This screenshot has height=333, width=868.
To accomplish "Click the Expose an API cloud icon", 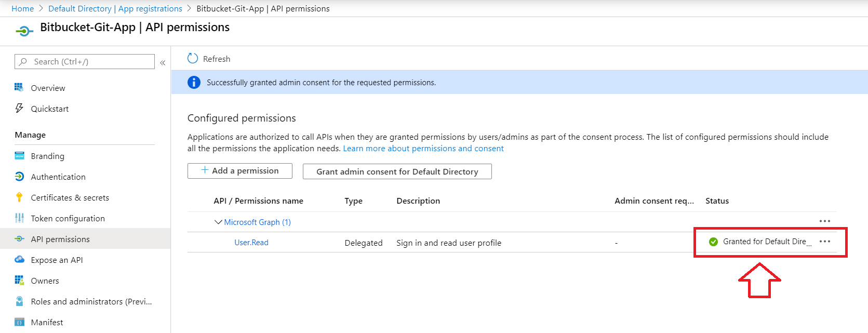I will click(x=19, y=259).
